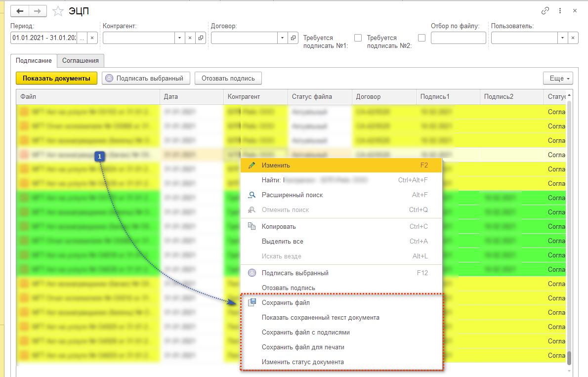Open the Договор field's open-form icon

[x=294, y=38]
